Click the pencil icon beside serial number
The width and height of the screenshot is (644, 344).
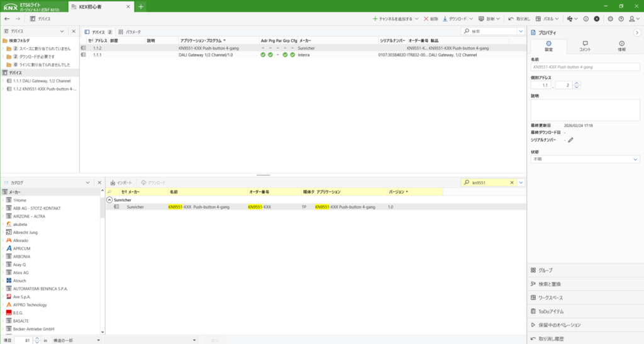[570, 140]
